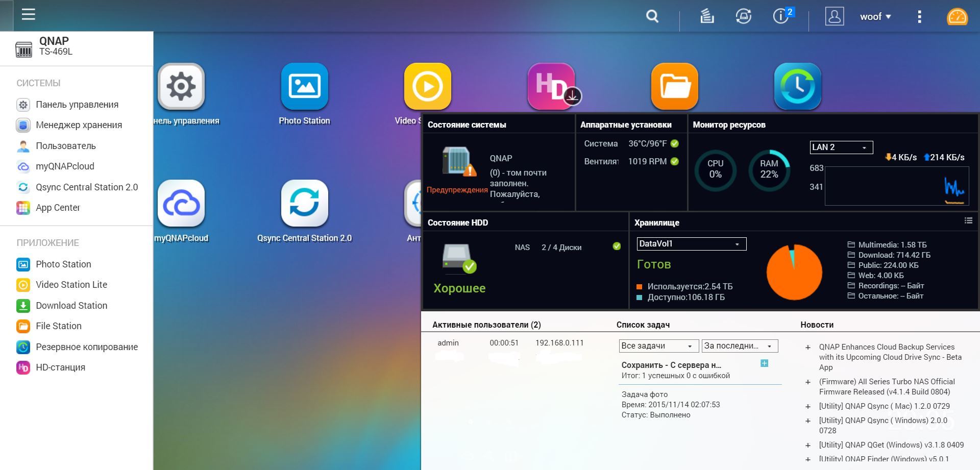Expand the QNAP Qsync (Mac) news item
Image resolution: width=980 pixels, height=470 pixels.
808,407
